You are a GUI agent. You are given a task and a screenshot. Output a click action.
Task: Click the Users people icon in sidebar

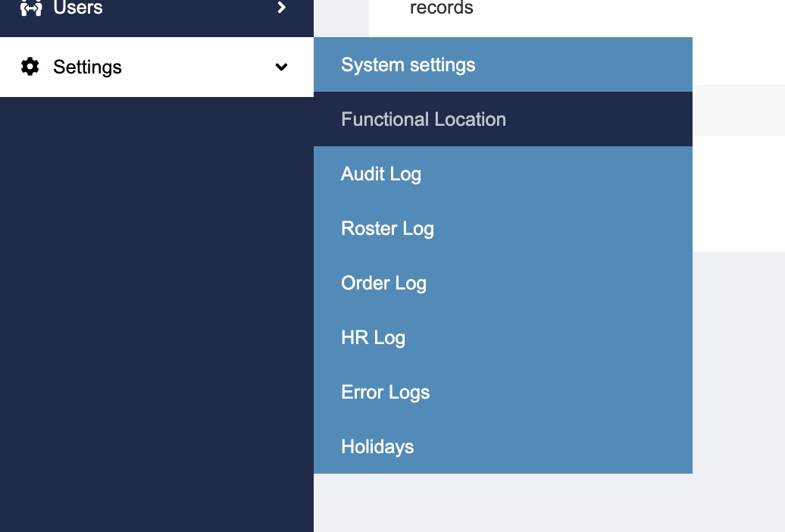[30, 8]
